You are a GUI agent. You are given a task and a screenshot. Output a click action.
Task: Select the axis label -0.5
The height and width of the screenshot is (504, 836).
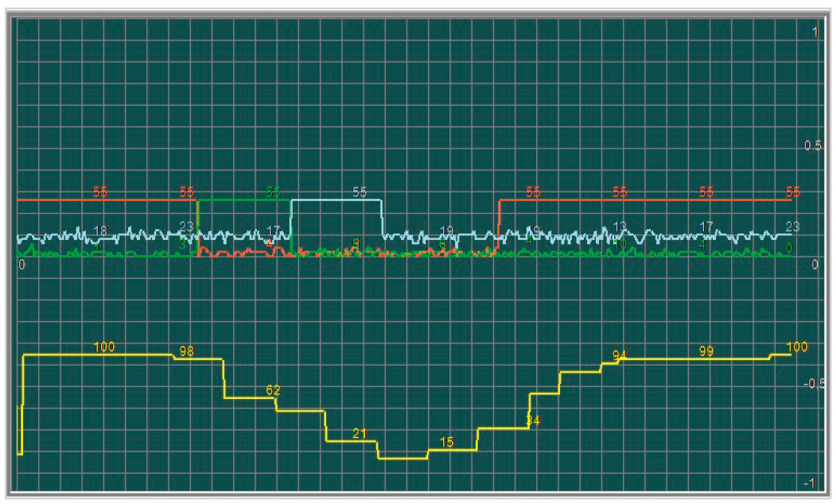coord(813,384)
